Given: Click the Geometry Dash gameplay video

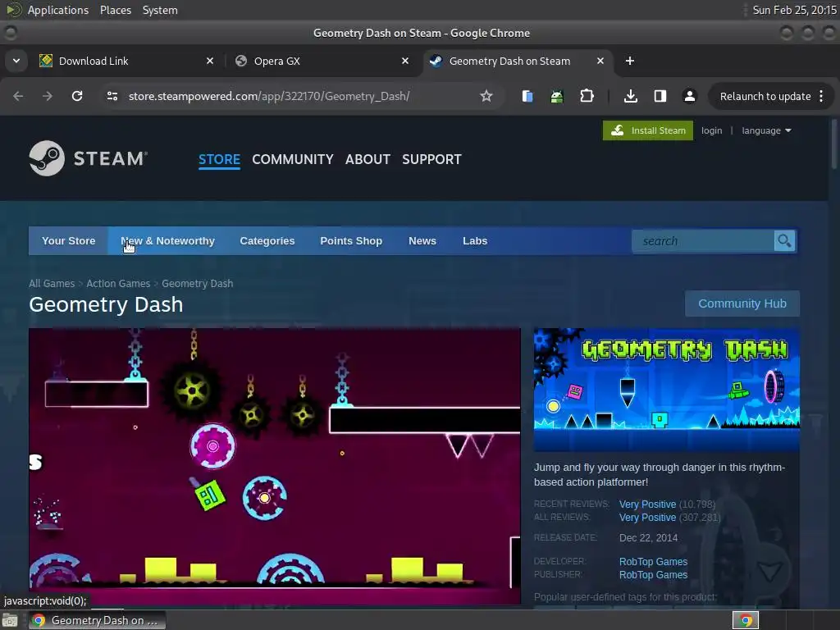Looking at the screenshot, I should click(x=274, y=466).
